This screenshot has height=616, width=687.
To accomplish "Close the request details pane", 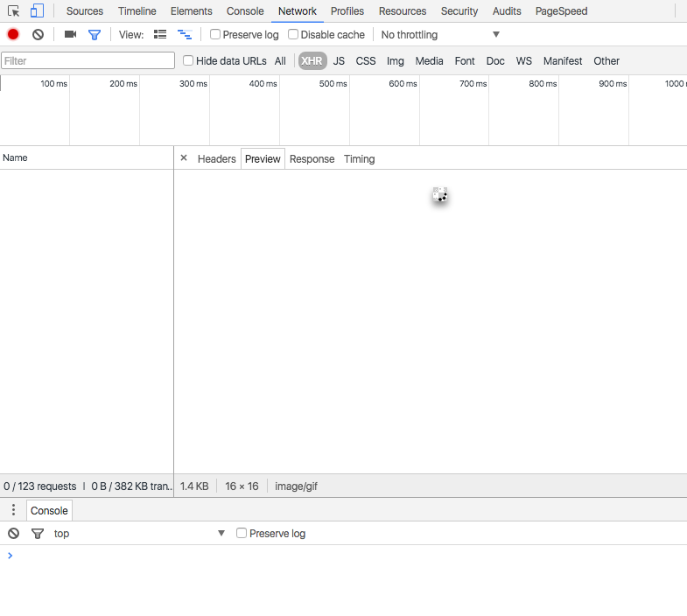I will tap(184, 157).
